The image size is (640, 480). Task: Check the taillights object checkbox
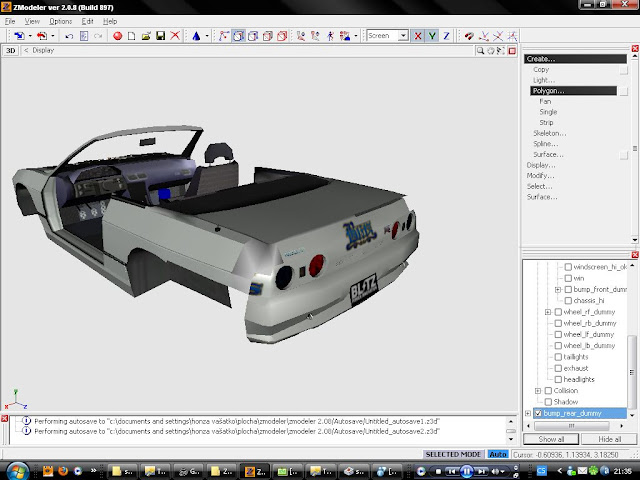558,357
